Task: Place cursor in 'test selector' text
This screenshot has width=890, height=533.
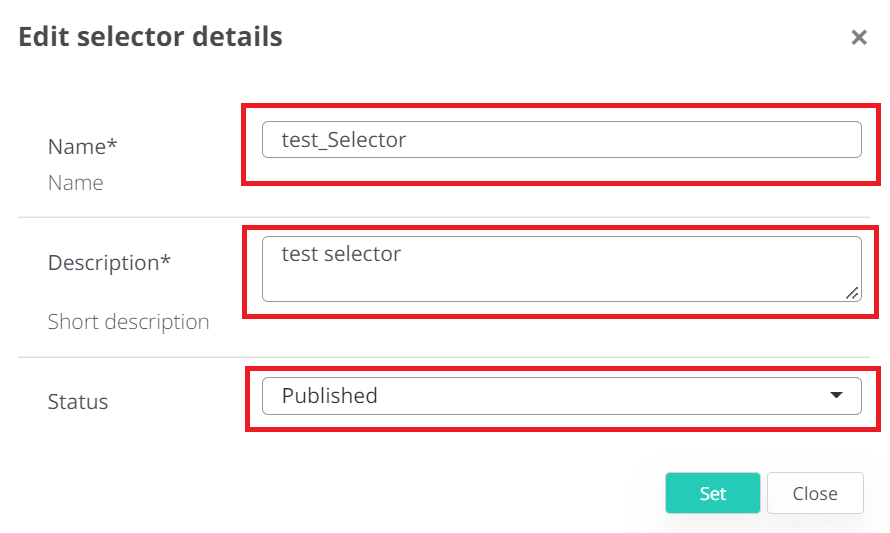Action: [341, 254]
